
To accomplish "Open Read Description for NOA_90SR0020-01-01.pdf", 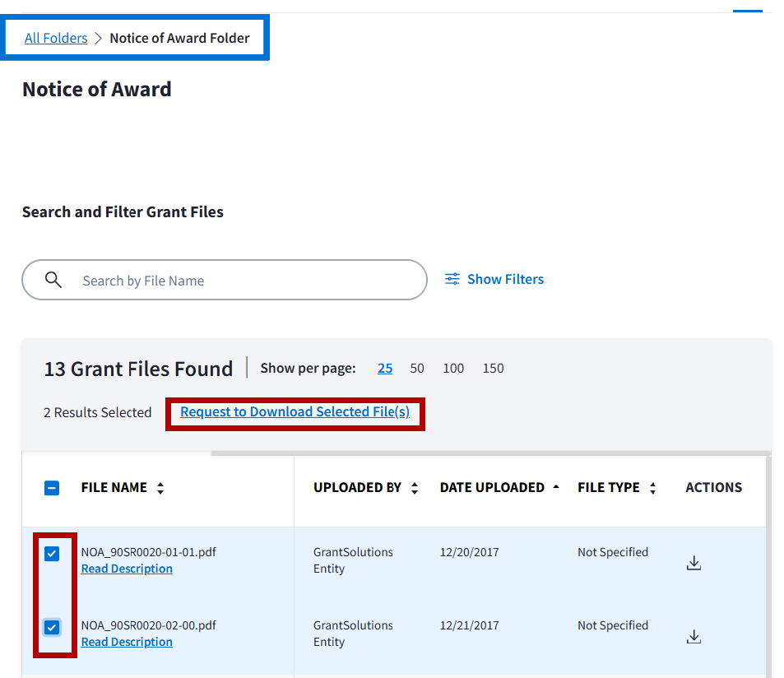I will (x=127, y=569).
